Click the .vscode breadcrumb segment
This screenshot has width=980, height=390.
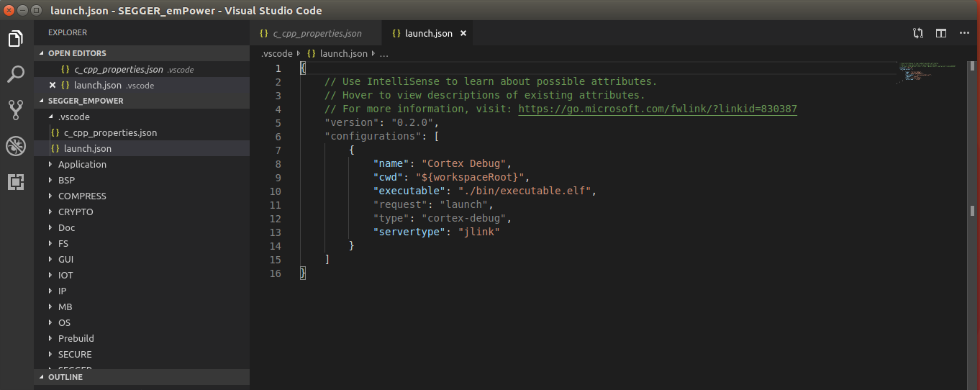coord(277,53)
